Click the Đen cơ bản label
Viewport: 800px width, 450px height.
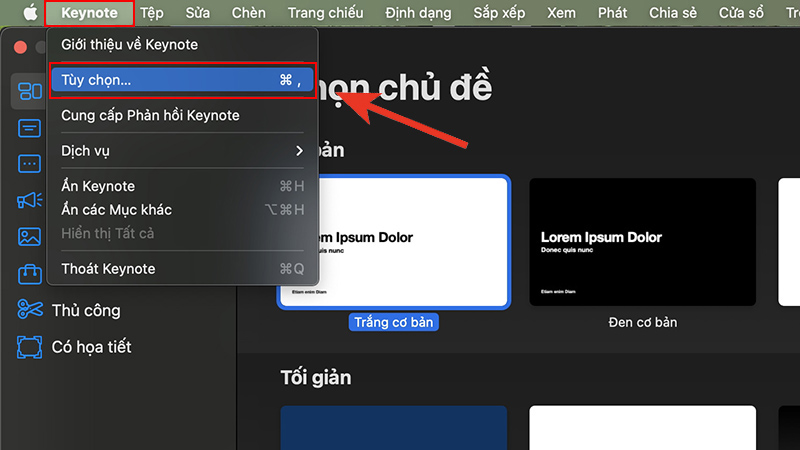coord(642,322)
